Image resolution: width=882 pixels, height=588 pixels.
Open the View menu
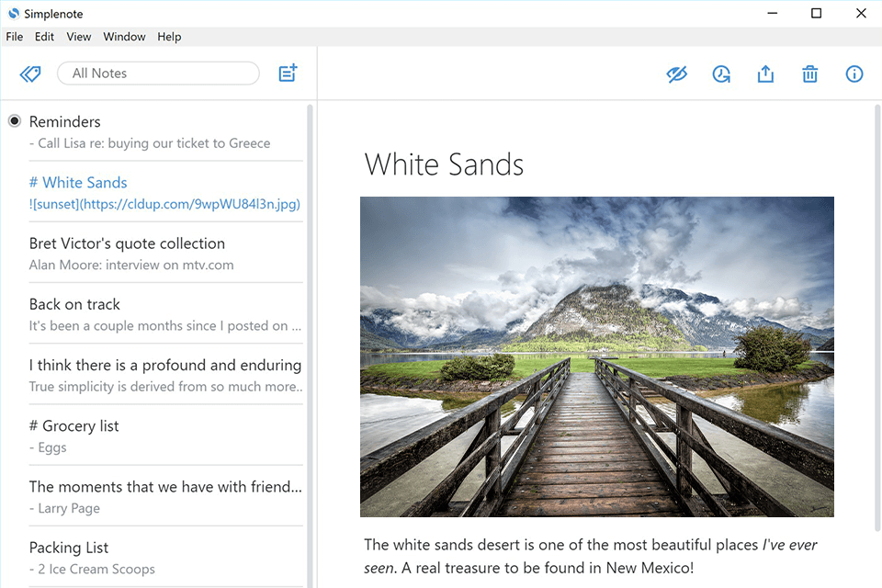(79, 37)
